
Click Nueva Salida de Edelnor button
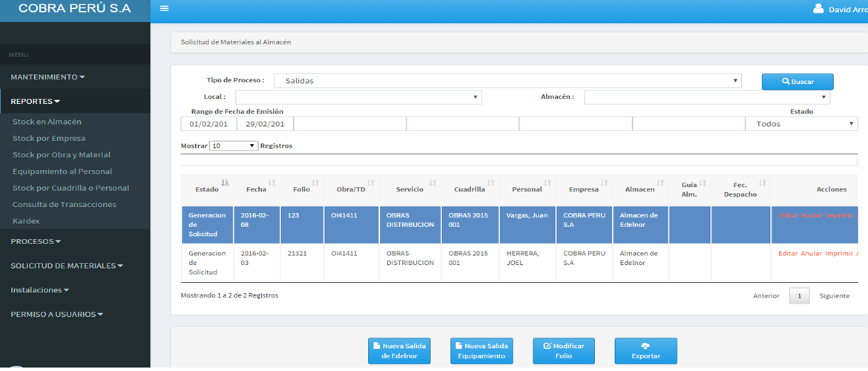[399, 350]
